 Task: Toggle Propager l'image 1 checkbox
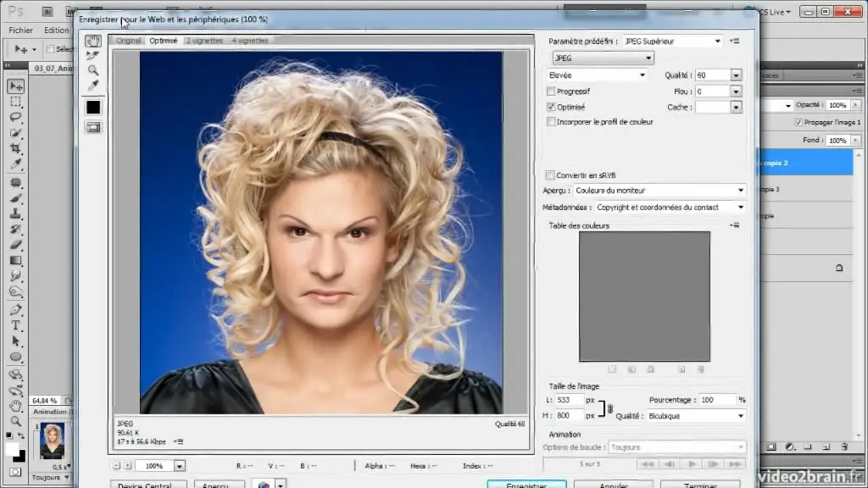[798, 122]
